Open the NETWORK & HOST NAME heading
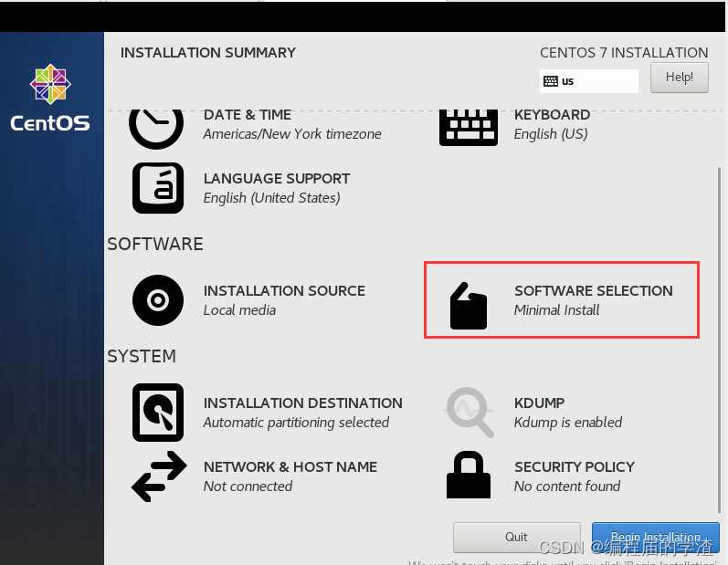This screenshot has width=728, height=565. click(290, 467)
